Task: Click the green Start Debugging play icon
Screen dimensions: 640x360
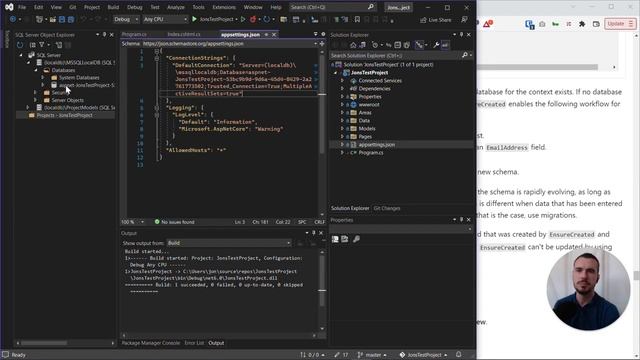Action: [x=194, y=19]
